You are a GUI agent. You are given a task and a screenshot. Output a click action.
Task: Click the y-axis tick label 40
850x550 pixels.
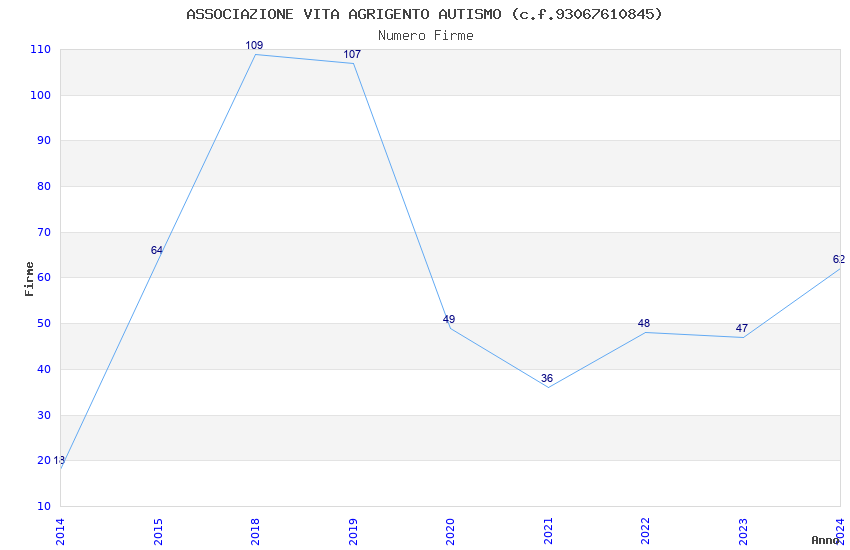point(44,370)
